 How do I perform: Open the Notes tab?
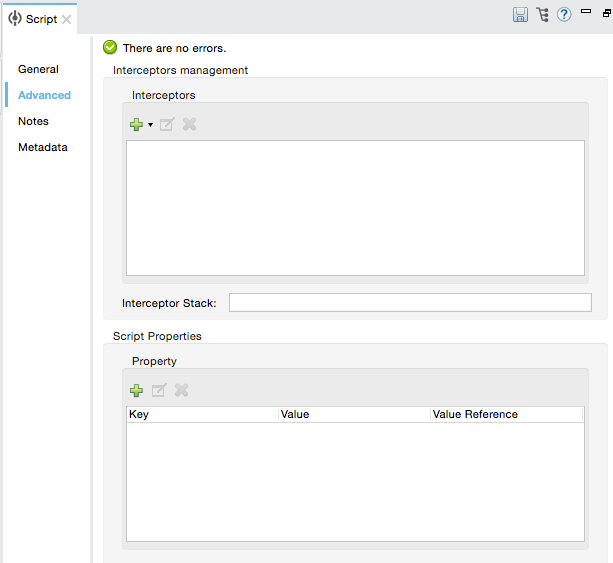coord(33,121)
